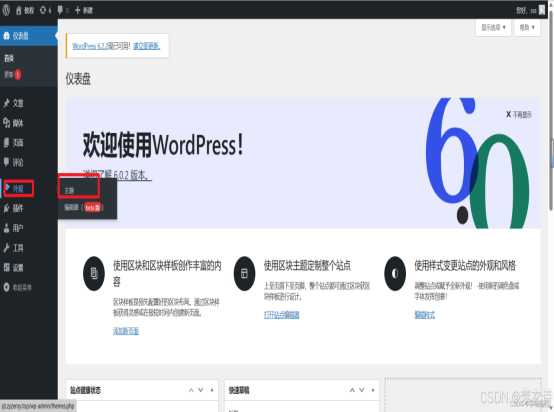Screen dimensions: 554x412
Task: Dismiss the welcome panel with 不再显示
Action: [519, 114]
